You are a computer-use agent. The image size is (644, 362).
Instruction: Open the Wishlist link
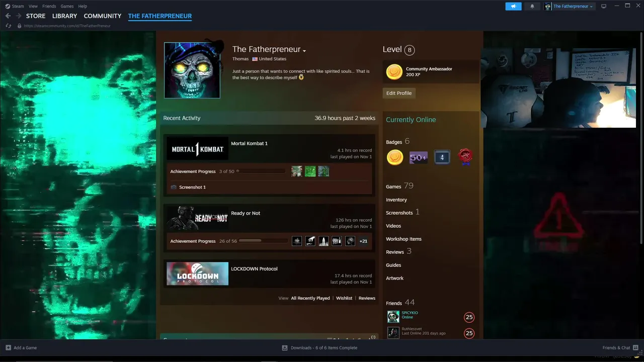tap(344, 298)
